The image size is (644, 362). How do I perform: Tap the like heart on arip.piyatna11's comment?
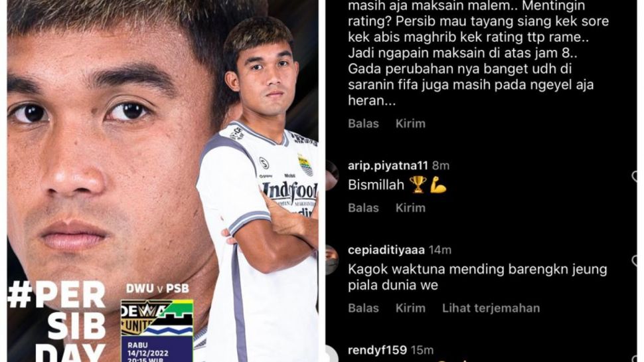point(635,177)
